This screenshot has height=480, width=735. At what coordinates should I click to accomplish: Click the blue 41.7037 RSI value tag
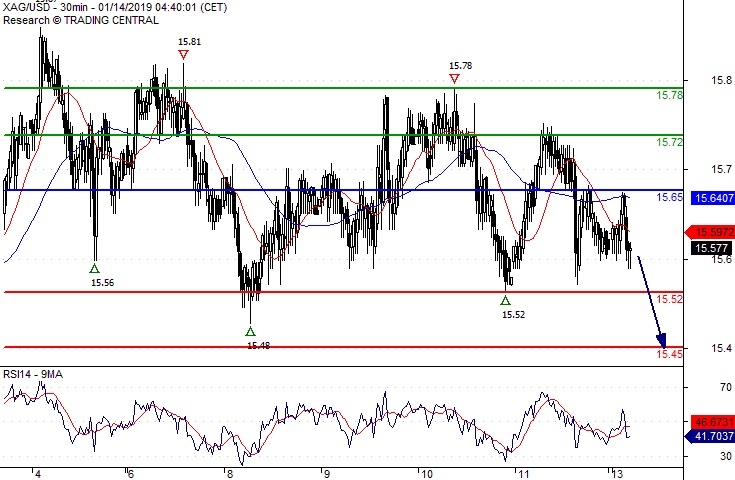(x=711, y=436)
